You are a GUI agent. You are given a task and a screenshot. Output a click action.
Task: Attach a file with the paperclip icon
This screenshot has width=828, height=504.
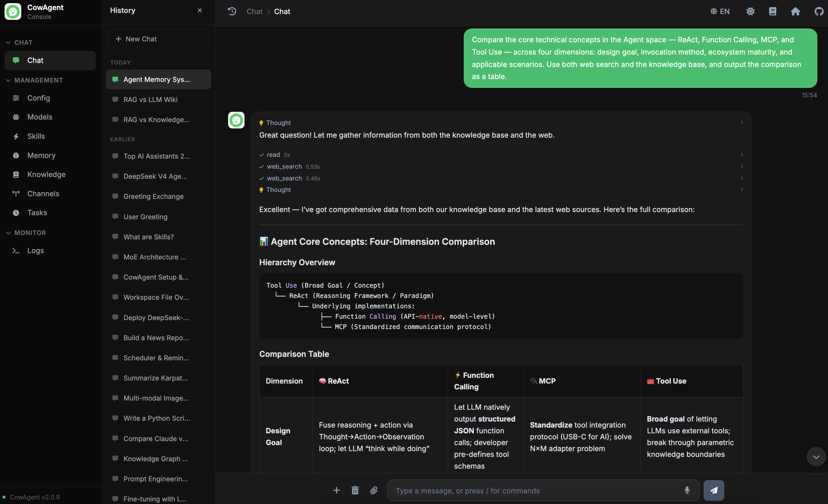tap(374, 490)
